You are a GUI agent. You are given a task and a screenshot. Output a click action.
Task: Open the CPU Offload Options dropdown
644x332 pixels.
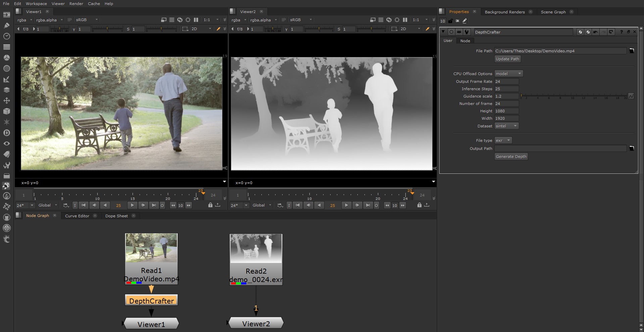click(508, 74)
